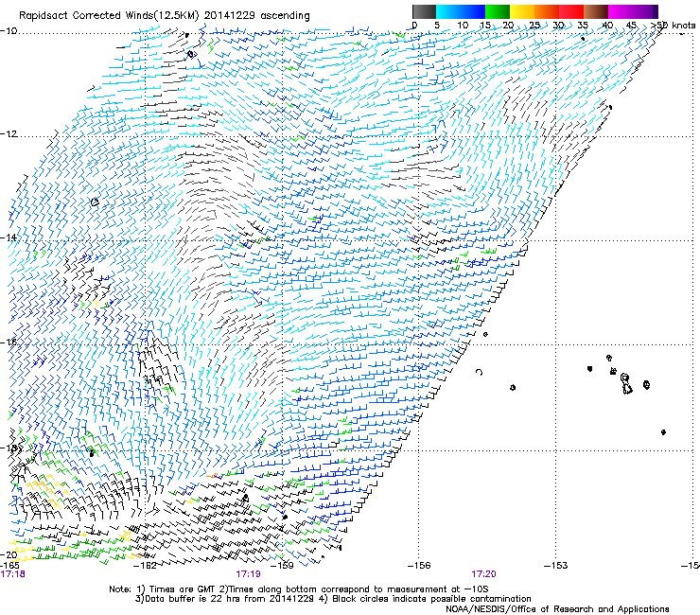Click the purple time label 17:20

[484, 574]
